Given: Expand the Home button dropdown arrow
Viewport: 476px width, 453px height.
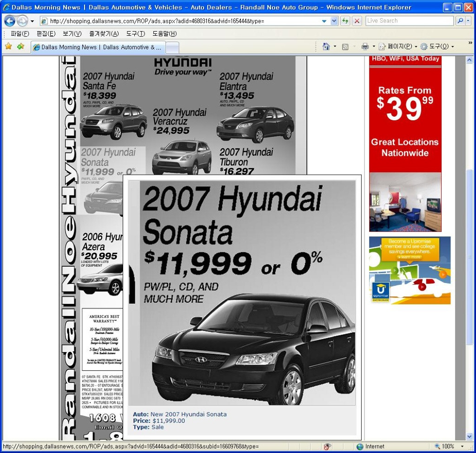Looking at the screenshot, I should pos(335,46).
